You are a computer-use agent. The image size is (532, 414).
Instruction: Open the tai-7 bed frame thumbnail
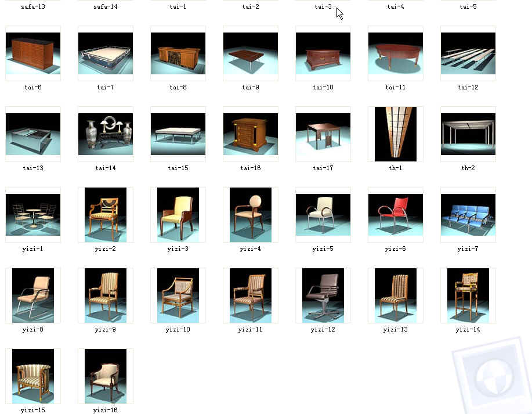106,53
